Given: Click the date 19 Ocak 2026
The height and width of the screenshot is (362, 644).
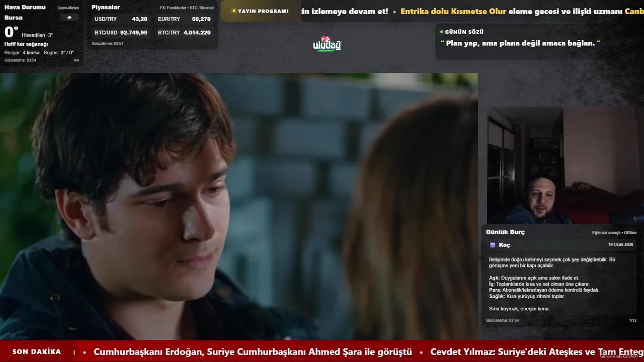Looking at the screenshot, I should tap(621, 244).
